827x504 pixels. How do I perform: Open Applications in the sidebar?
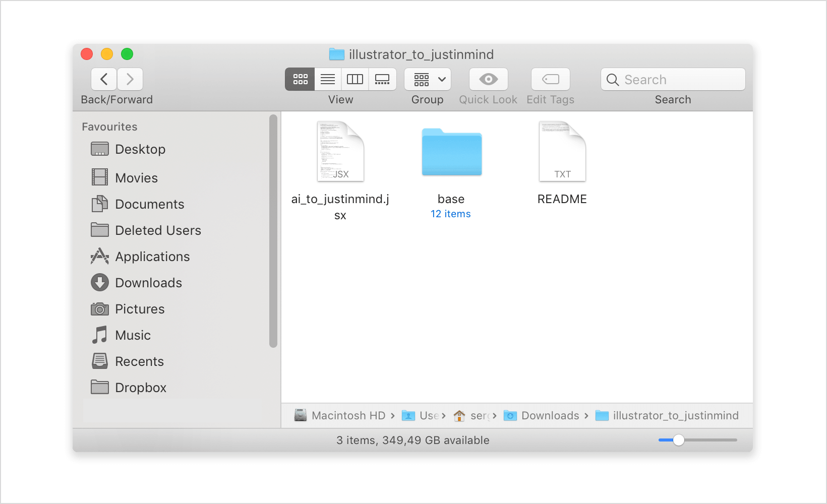point(152,257)
